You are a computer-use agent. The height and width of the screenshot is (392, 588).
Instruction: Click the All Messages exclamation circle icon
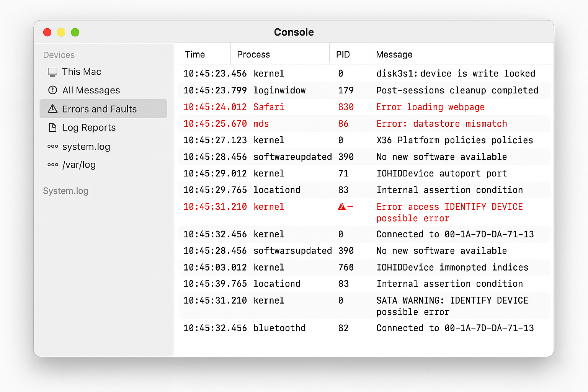pyautogui.click(x=52, y=90)
